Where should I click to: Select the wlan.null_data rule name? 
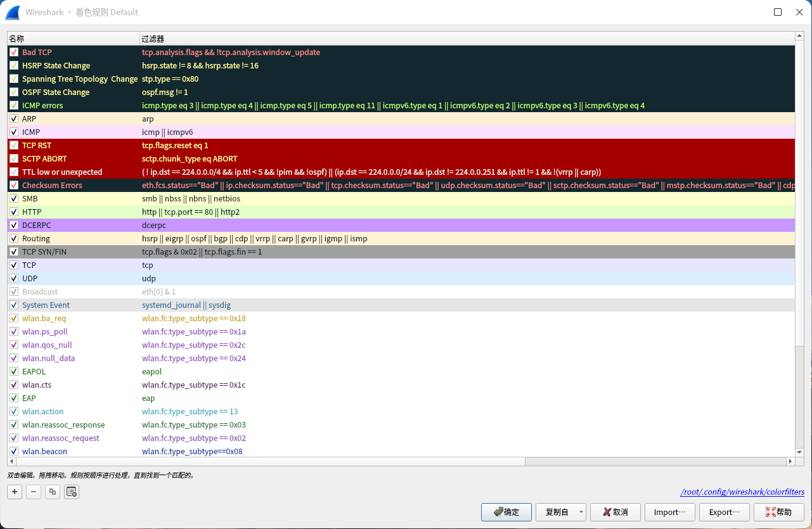pyautogui.click(x=49, y=359)
